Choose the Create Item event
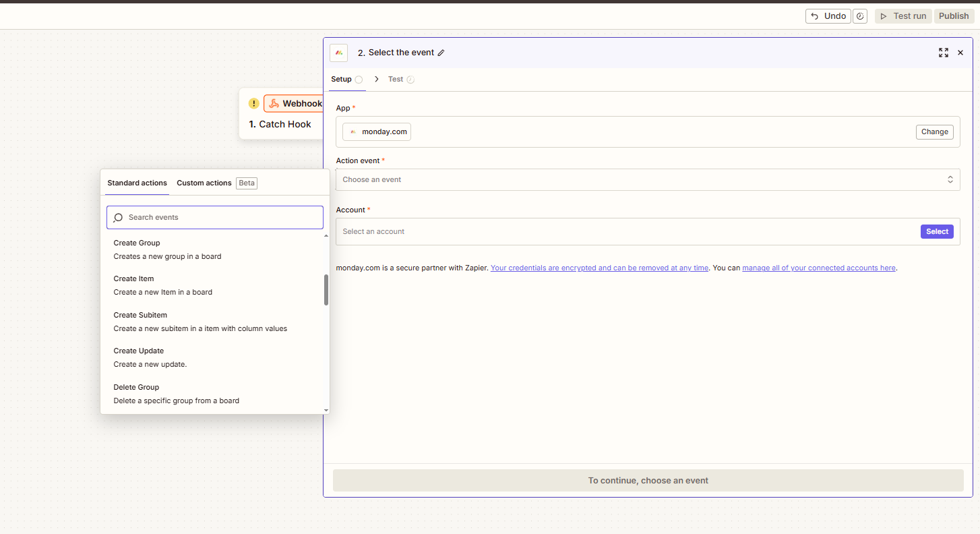The image size is (980, 534). click(134, 278)
